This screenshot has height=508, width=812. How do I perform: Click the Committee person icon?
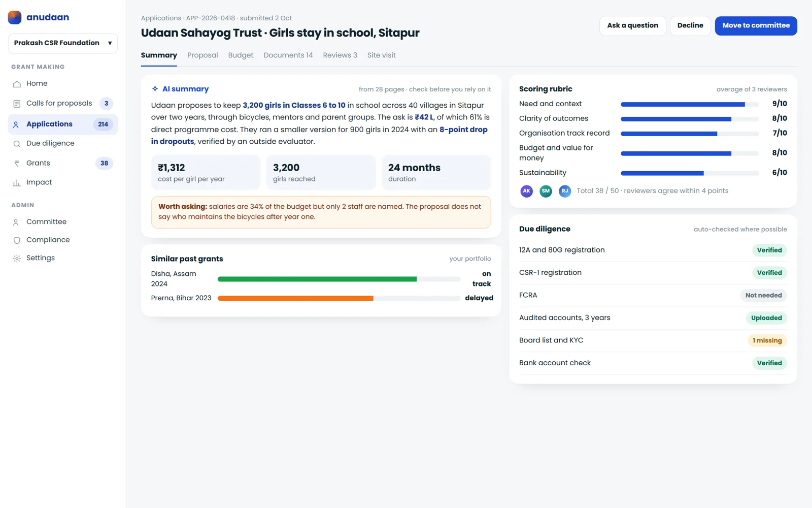[16, 222]
